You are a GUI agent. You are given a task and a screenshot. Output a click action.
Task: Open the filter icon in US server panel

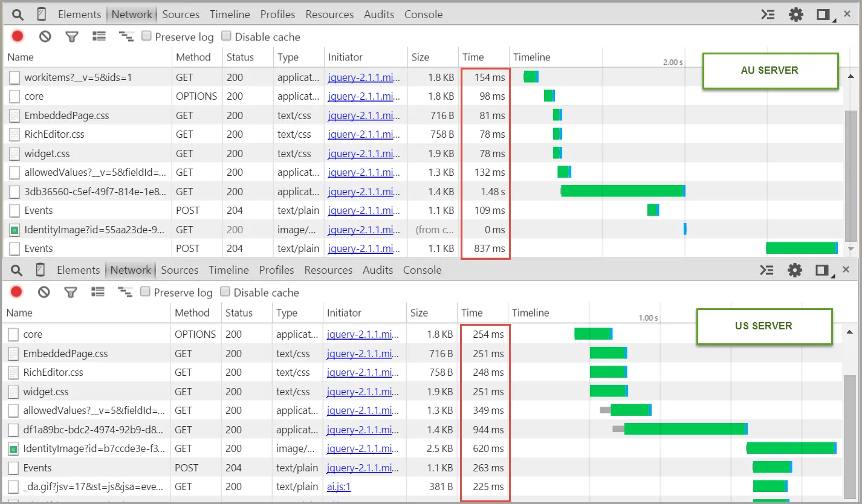71,292
